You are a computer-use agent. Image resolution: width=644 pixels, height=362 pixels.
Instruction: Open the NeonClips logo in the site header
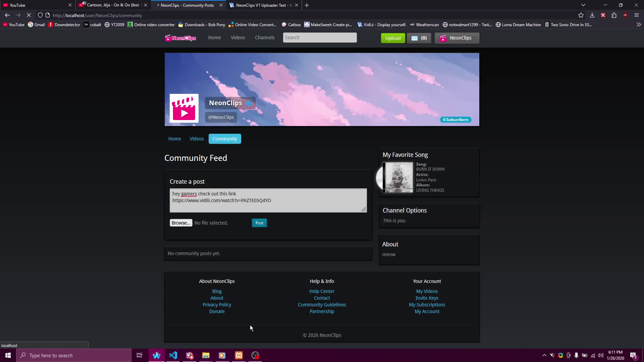click(180, 38)
